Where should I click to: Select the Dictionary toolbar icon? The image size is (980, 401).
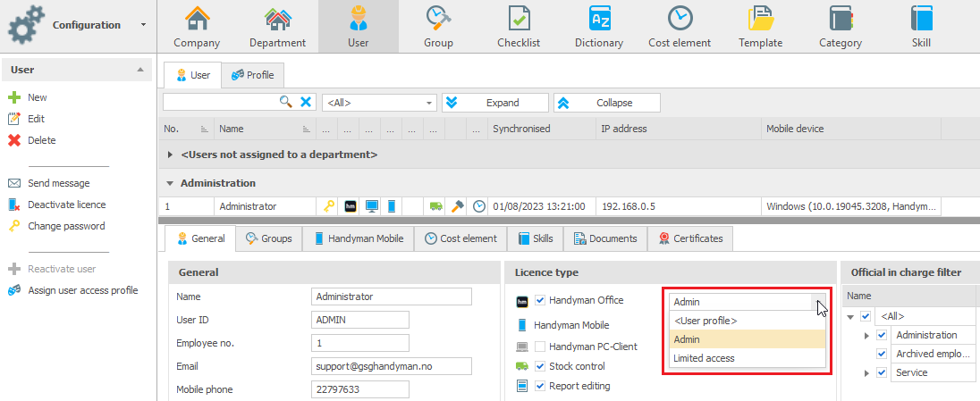599,18
